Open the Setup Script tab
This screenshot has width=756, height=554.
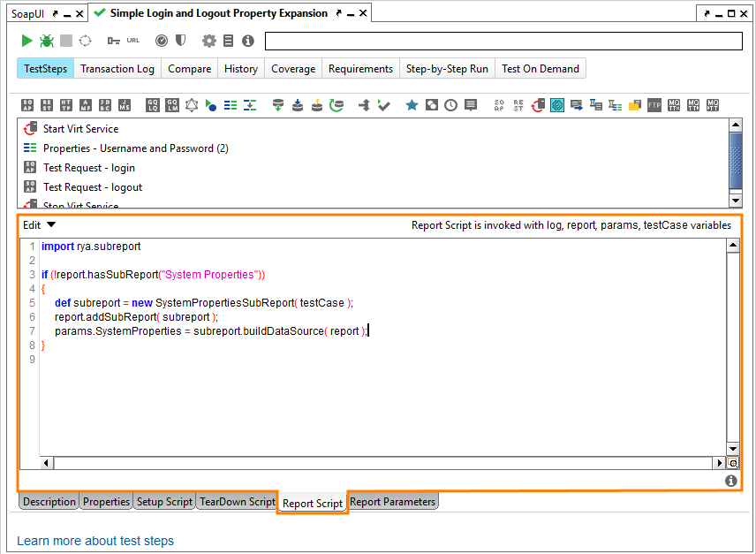coord(164,502)
